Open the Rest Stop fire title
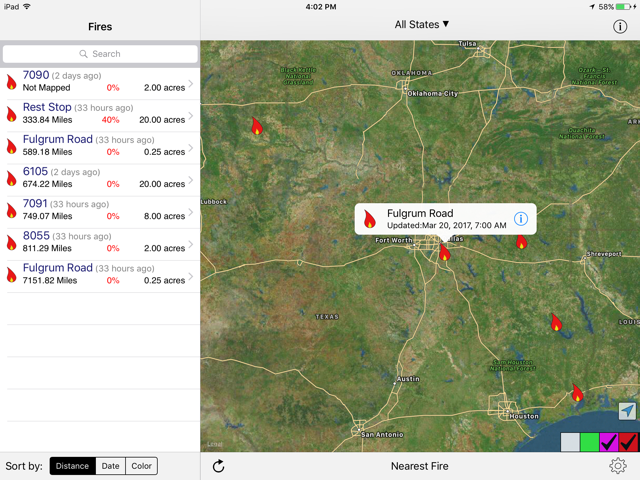This screenshot has height=480, width=640. 47,107
